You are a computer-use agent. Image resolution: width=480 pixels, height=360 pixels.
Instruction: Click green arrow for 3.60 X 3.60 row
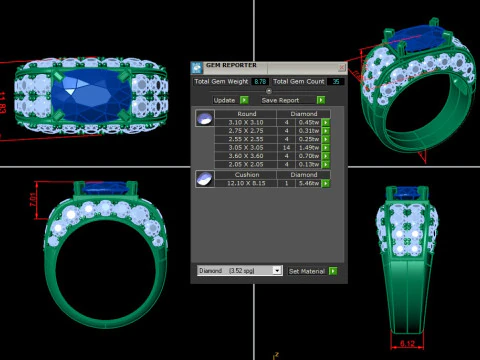(326, 156)
